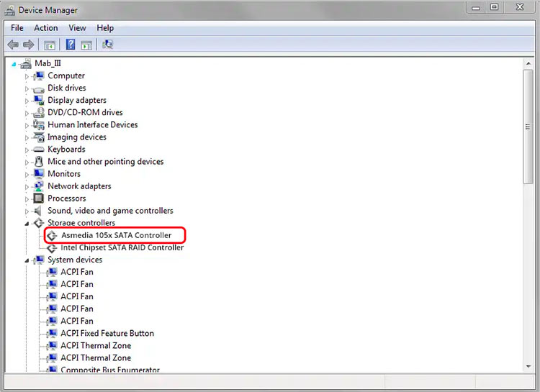540x392 pixels.
Task: Click the Asmedia 105x SATA Controller device icon
Action: 53,235
